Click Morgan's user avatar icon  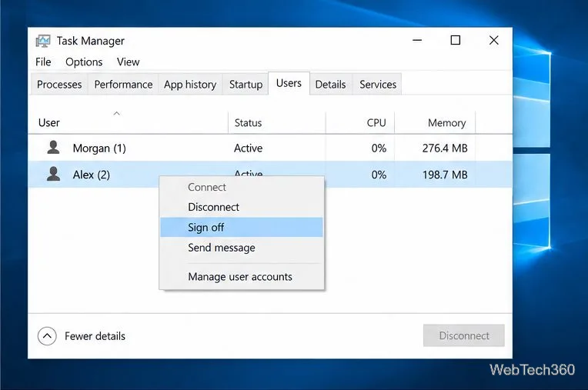53,148
